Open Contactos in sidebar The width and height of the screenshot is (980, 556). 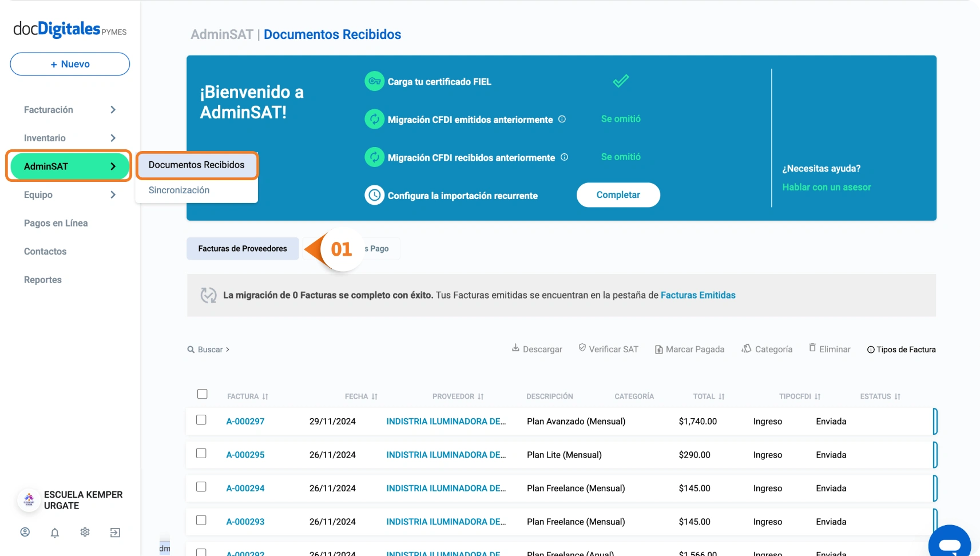pos(45,251)
